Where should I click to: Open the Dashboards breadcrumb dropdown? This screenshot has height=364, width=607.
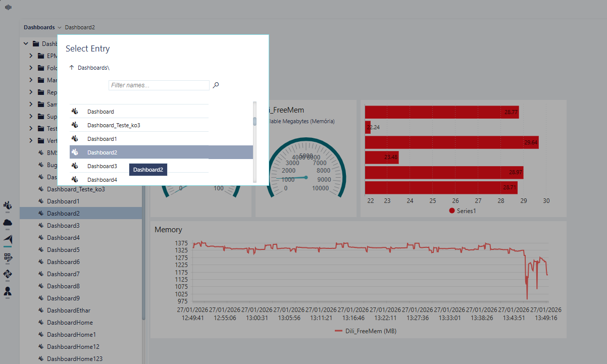[x=60, y=27]
